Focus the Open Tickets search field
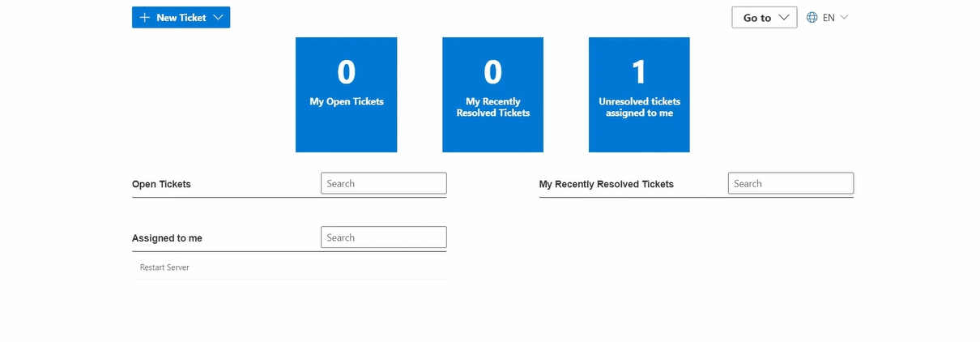980x342 pixels. (384, 183)
